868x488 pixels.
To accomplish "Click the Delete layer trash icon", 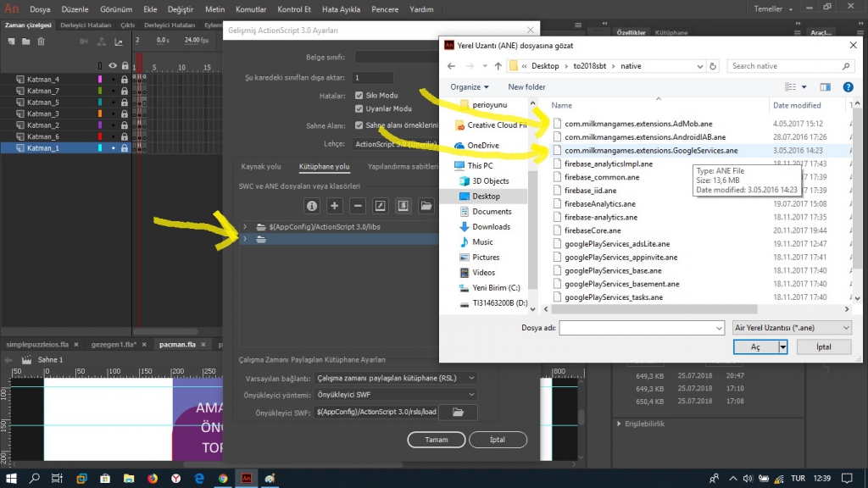I will coord(41,42).
